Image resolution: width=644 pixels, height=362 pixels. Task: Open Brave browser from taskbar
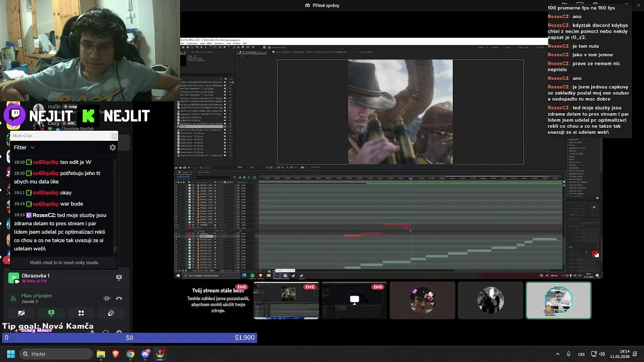pyautogui.click(x=116, y=354)
